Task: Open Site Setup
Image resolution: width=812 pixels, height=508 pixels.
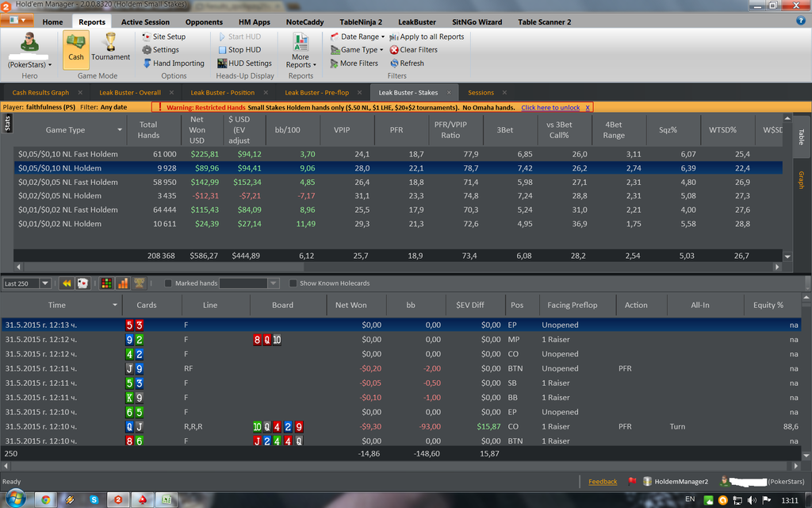Action: tap(163, 37)
